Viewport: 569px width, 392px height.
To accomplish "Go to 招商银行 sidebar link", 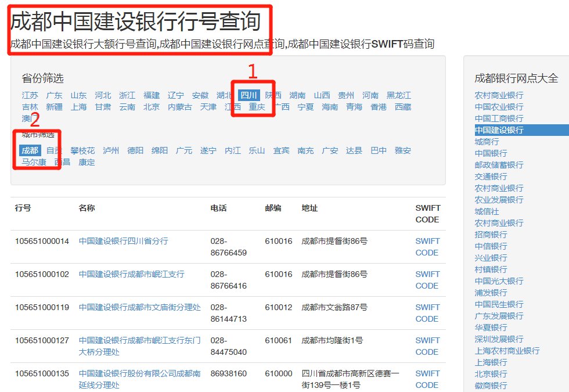I will (x=491, y=235).
